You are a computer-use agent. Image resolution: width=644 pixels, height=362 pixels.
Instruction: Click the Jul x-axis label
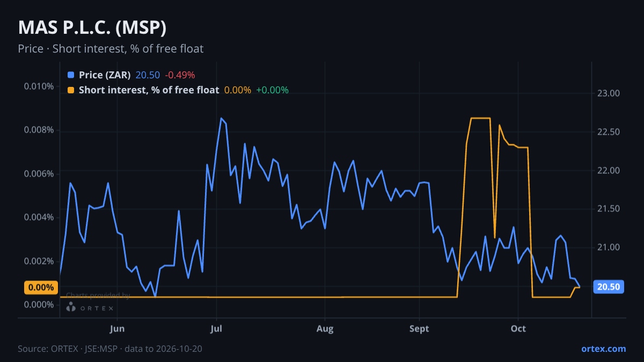tap(216, 329)
